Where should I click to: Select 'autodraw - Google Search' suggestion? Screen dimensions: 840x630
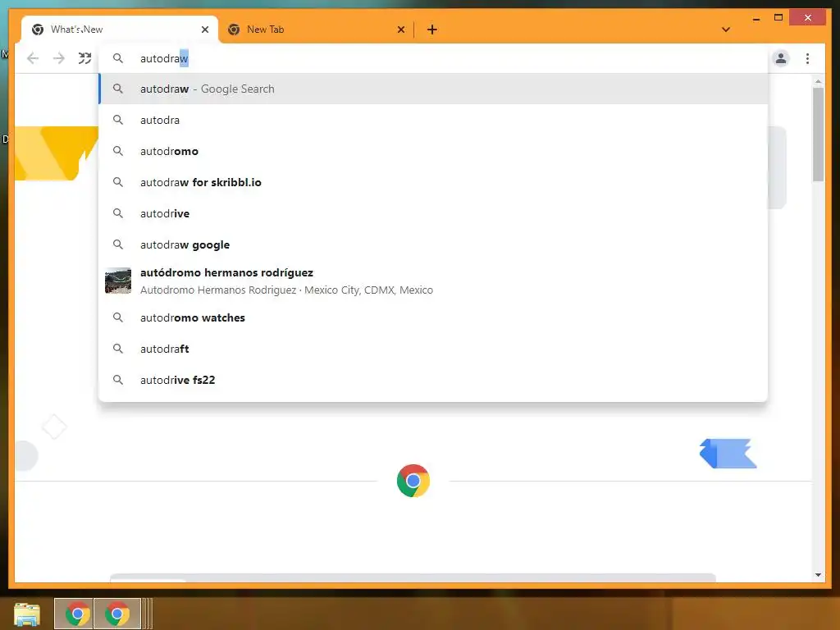[433, 89]
